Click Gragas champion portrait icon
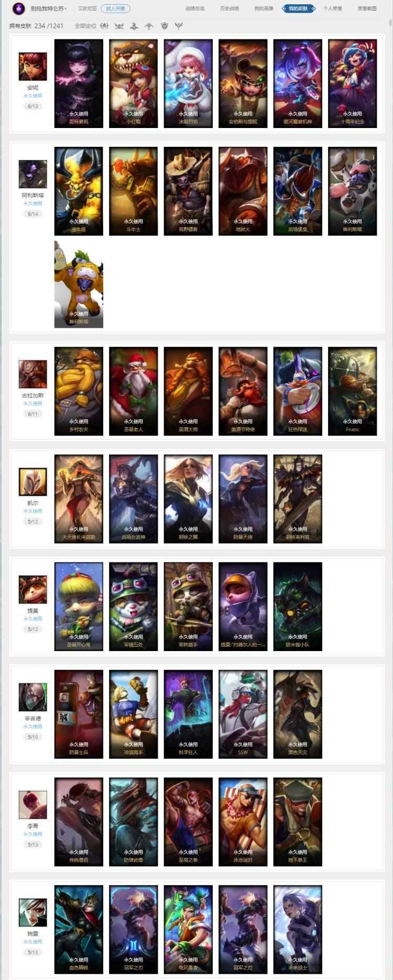The width and height of the screenshot is (393, 980). 32,374
